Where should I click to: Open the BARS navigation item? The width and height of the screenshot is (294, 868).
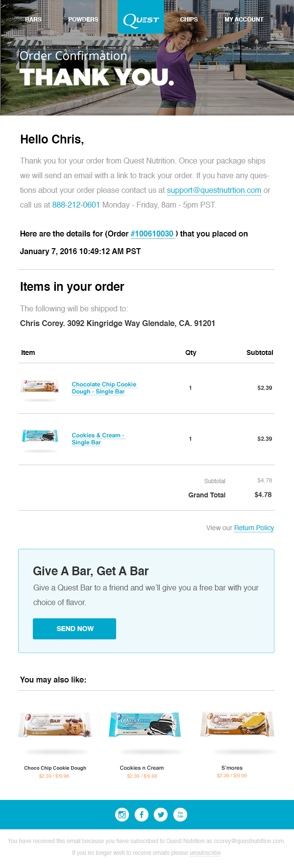click(33, 20)
